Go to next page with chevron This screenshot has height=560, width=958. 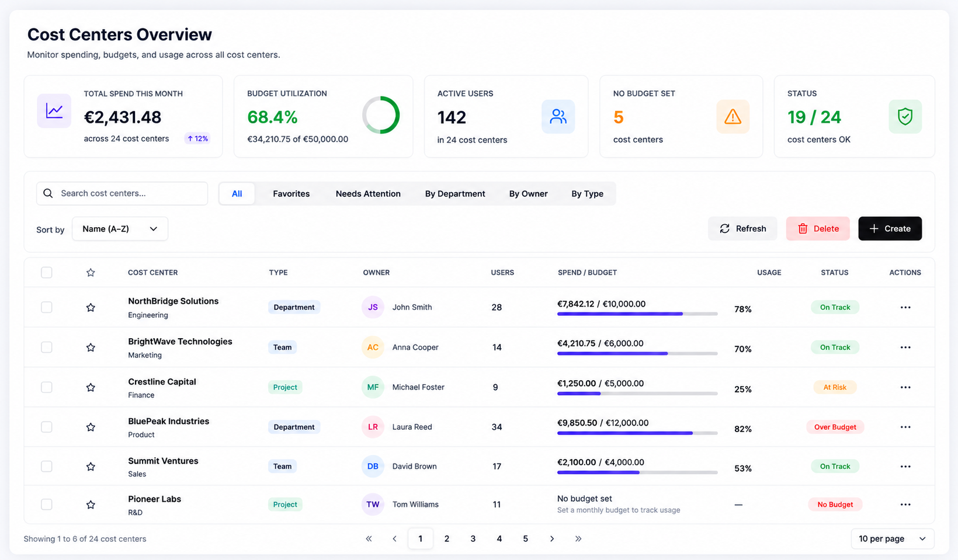tap(552, 538)
